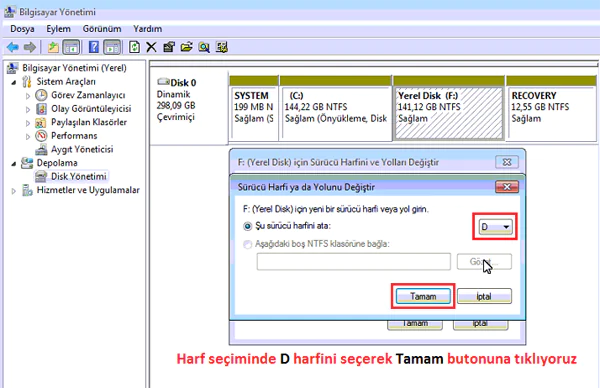Click the '298,09 GB' disk size text

tap(176, 106)
